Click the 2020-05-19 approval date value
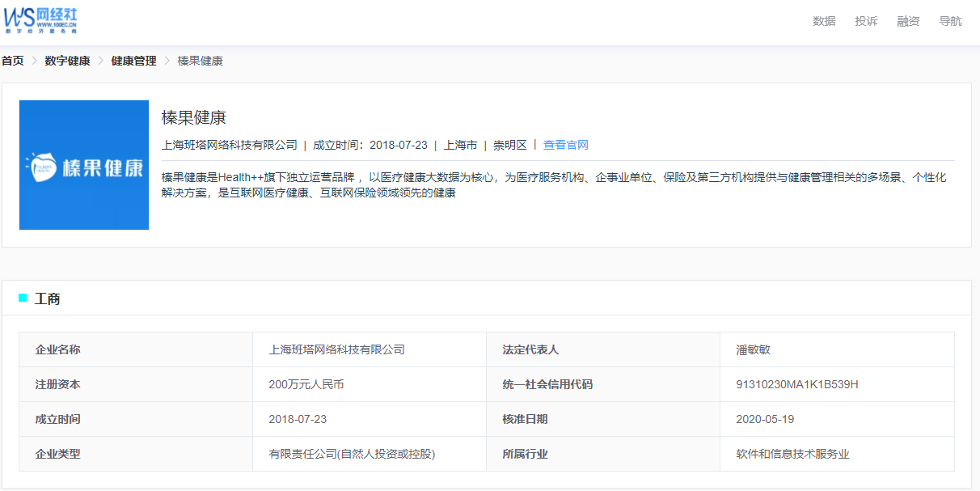The width and height of the screenshot is (980, 491). [765, 419]
